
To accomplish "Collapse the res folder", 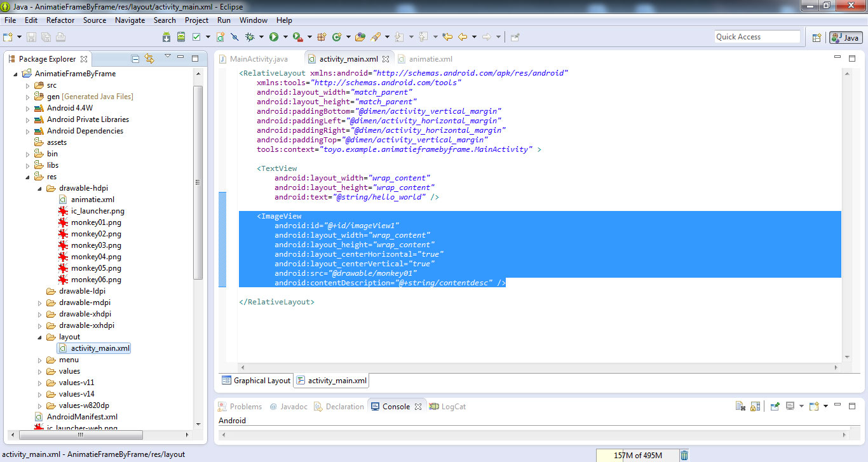I will [x=28, y=176].
